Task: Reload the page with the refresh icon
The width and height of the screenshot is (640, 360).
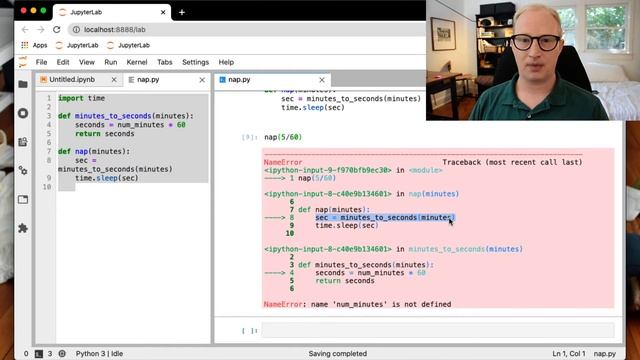Action: coord(57,29)
